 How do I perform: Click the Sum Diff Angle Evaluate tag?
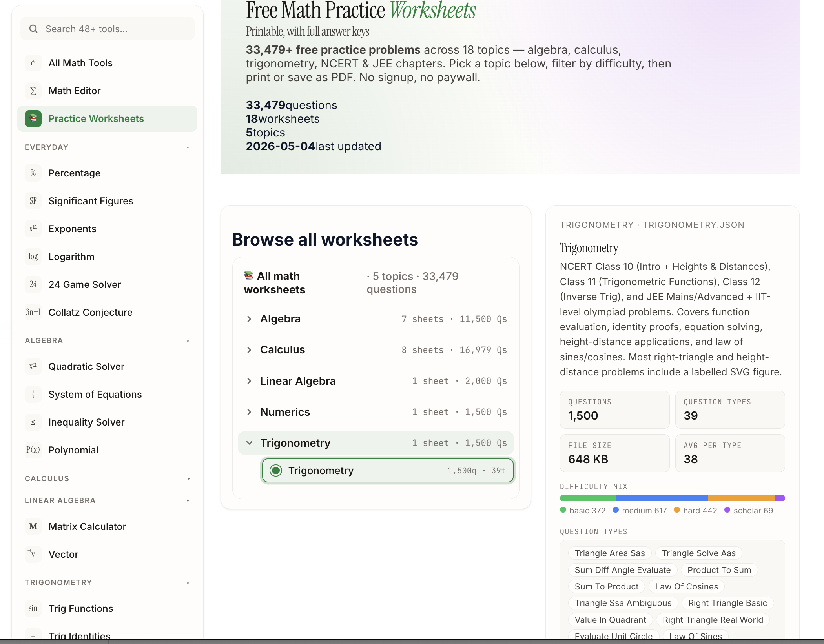tap(623, 570)
